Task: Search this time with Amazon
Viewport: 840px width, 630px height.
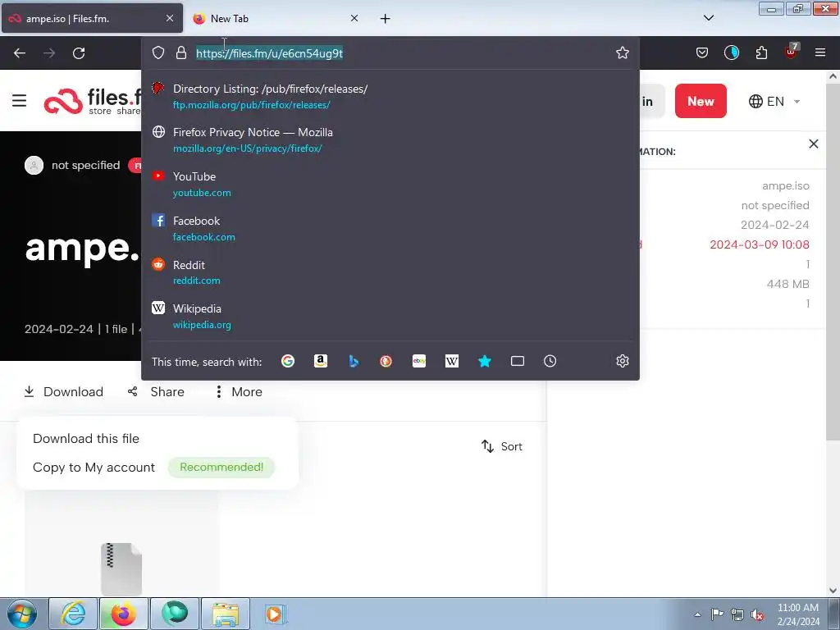Action: point(321,361)
